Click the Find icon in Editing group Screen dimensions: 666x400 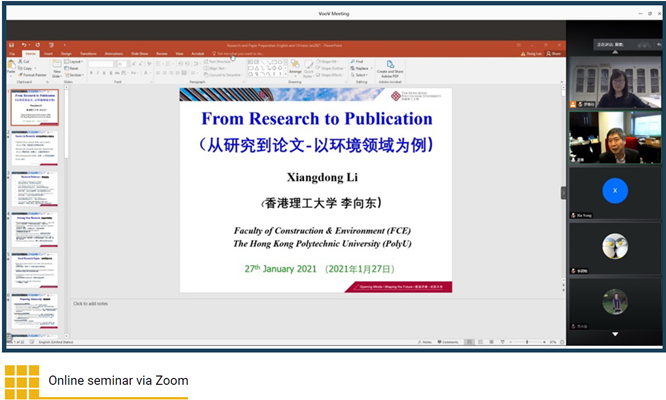point(358,61)
